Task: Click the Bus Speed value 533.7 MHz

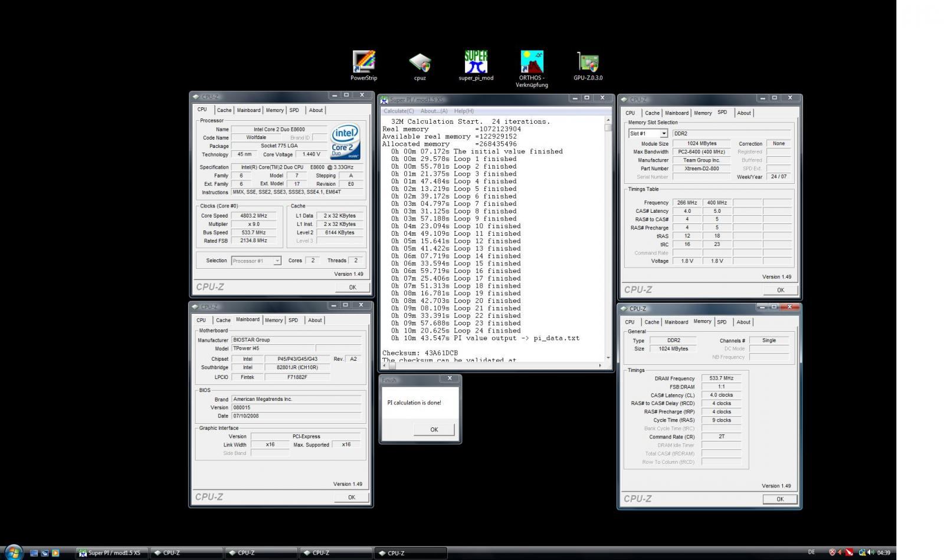Action: [x=254, y=232]
